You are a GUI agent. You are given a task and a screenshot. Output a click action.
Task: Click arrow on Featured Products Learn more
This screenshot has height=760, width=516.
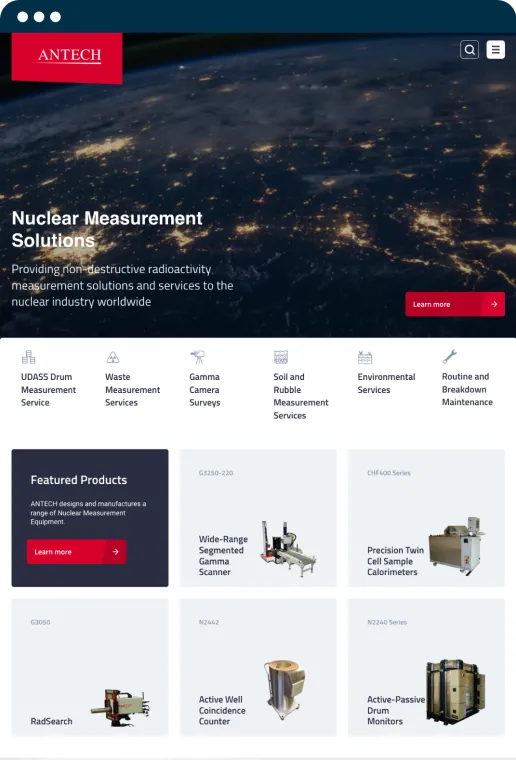115,552
